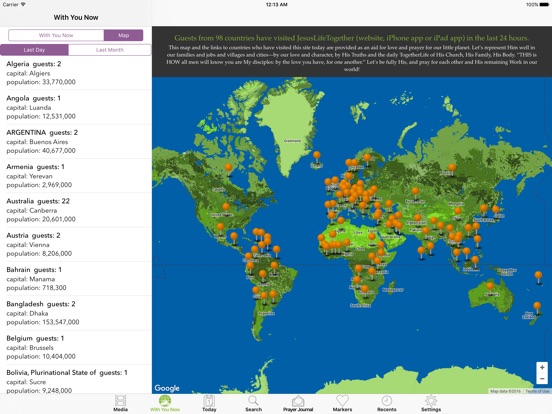Click 'capital: Canberra' text
Screen dimensions: 552x414
click(x=32, y=211)
